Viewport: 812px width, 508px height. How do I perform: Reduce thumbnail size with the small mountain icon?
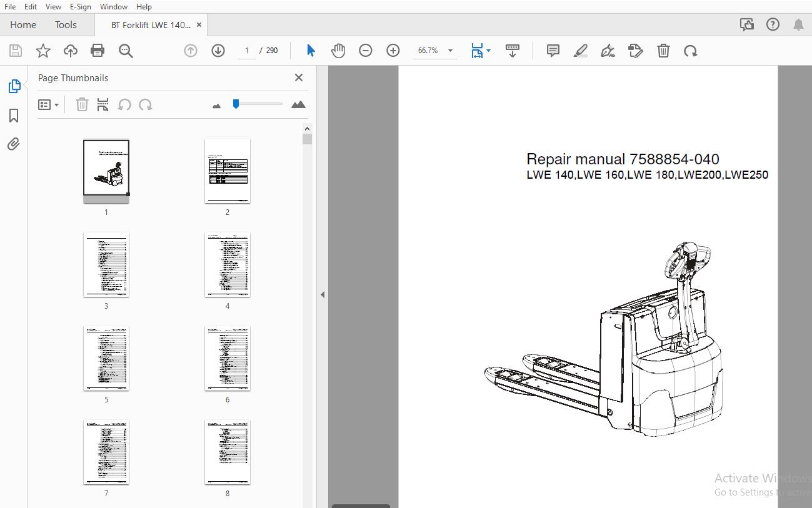click(217, 106)
